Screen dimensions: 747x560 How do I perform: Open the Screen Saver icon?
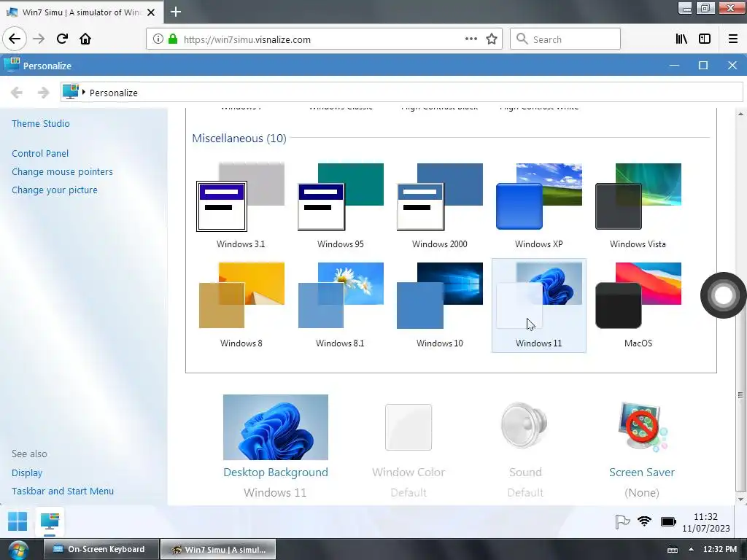coord(642,427)
